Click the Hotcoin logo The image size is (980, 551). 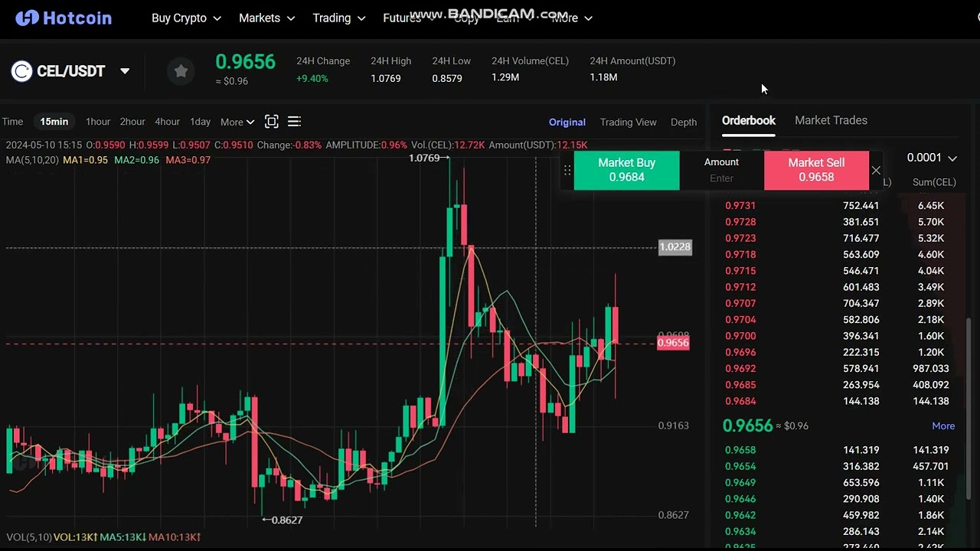64,18
